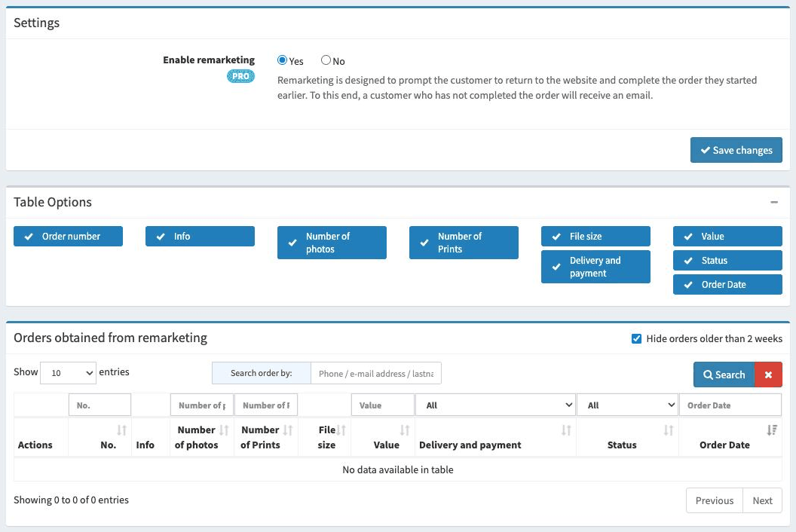Sort by Delivery and payment icon
Screen dimensions: 796x532
click(x=566, y=430)
